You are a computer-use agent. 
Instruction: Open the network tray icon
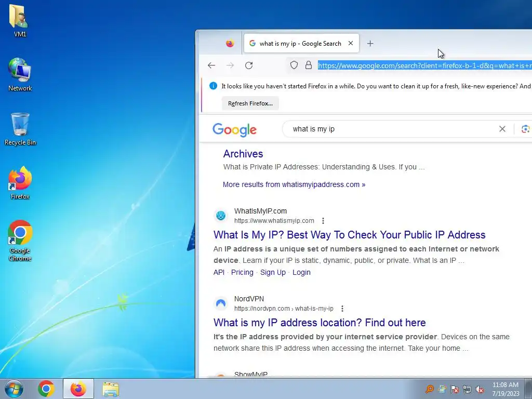[x=467, y=389]
